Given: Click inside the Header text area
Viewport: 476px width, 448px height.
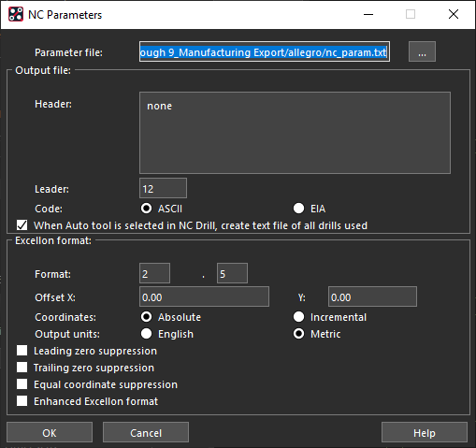Looking at the screenshot, I should [x=295, y=133].
